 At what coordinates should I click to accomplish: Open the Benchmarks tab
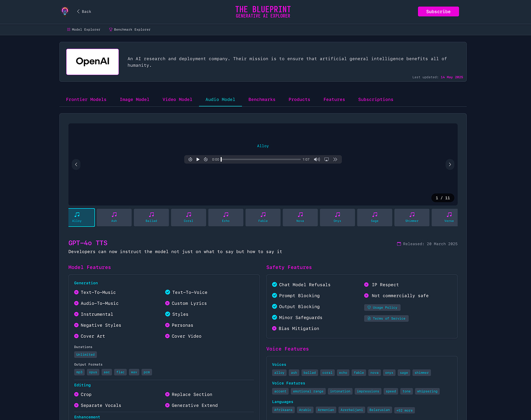pos(262,100)
